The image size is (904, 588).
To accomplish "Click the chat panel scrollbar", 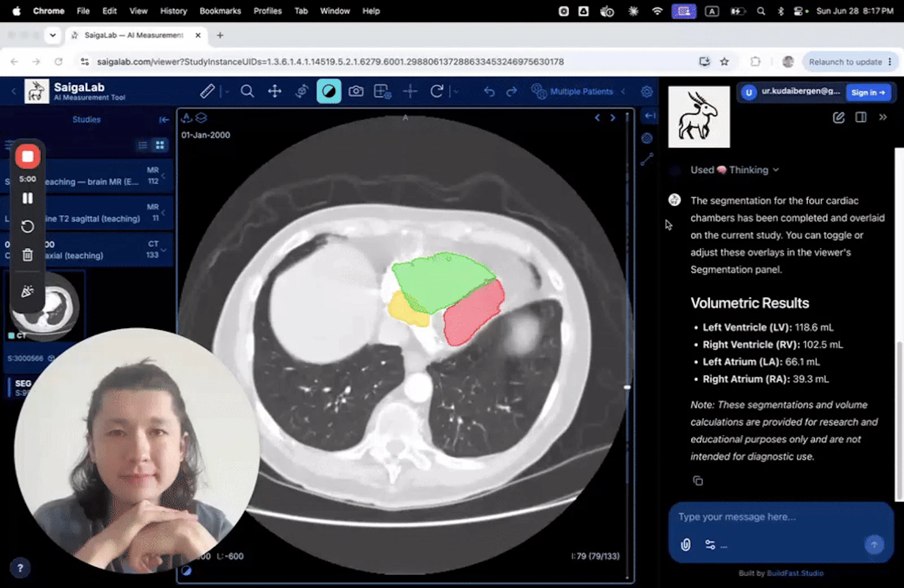I will click(x=899, y=421).
